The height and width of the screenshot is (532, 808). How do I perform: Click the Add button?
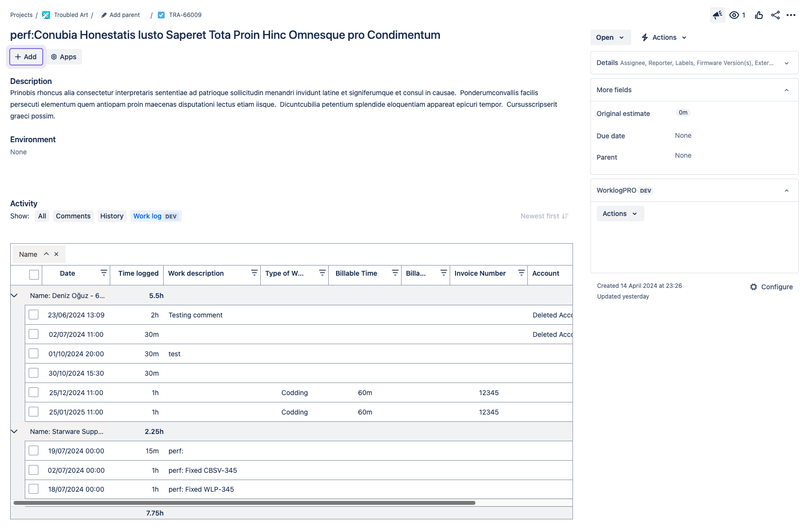click(26, 57)
